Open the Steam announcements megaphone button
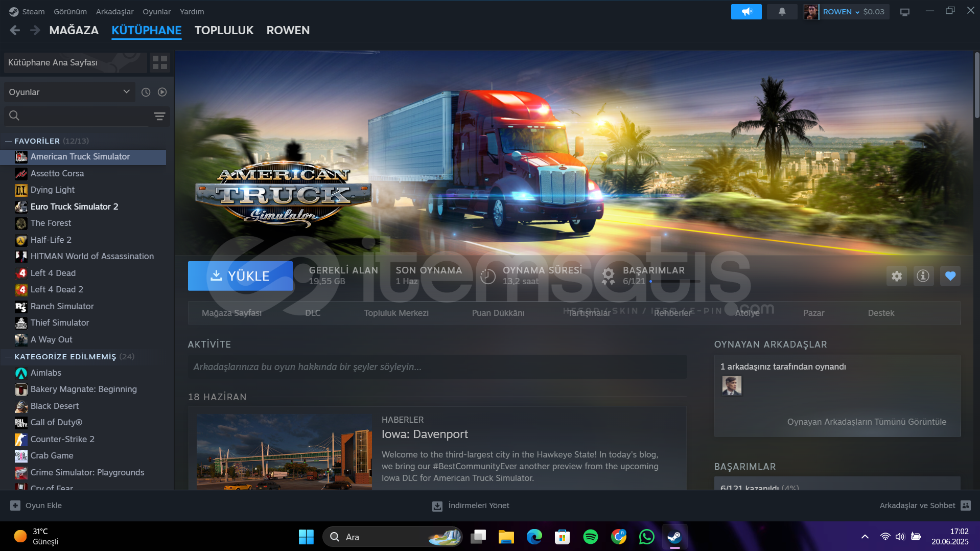This screenshot has width=980, height=551. [x=746, y=12]
